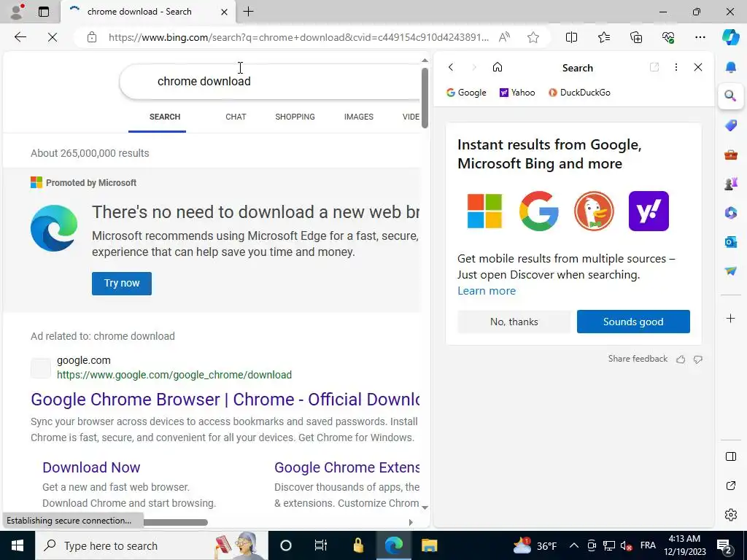This screenshot has width=747, height=560.
Task: Close the sidebar Search pane
Action: pos(698,67)
